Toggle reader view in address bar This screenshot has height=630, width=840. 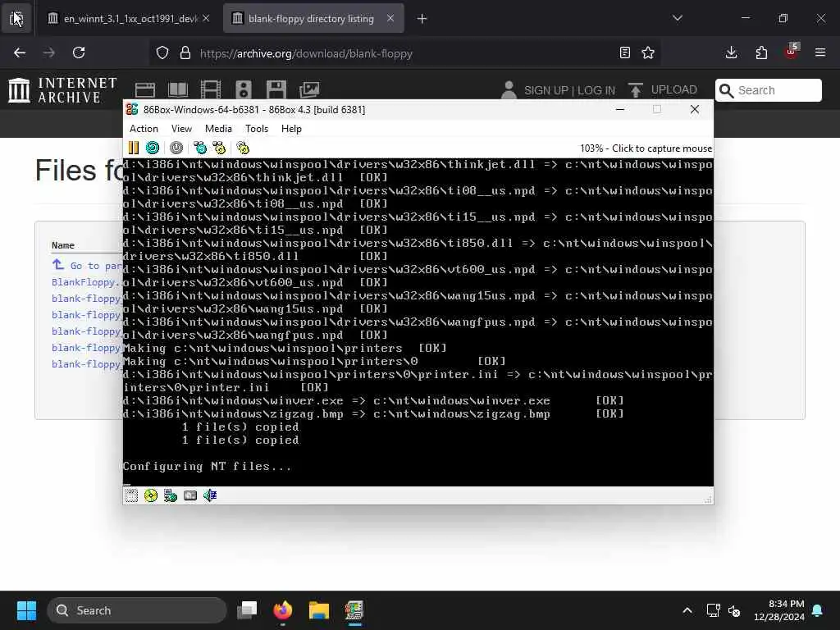tap(624, 52)
